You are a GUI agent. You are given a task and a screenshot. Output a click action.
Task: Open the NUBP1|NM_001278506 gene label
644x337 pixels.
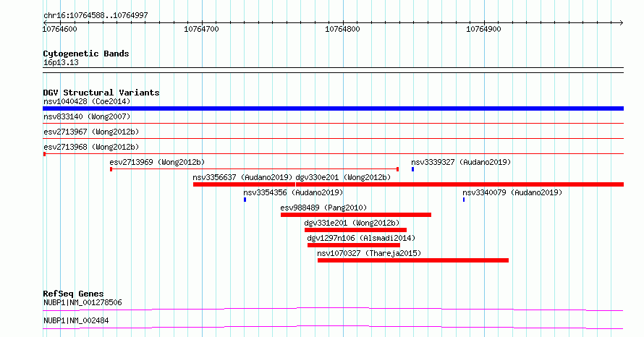pyautogui.click(x=82, y=302)
